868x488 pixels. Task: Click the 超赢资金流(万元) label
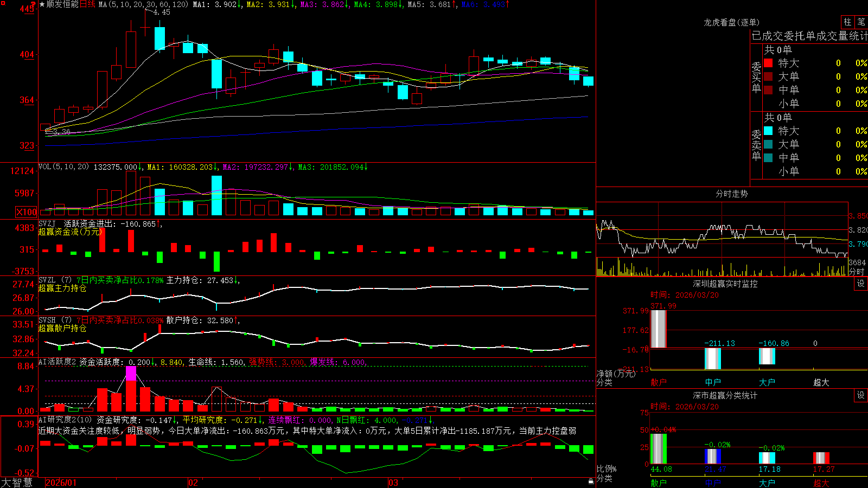tap(71, 232)
